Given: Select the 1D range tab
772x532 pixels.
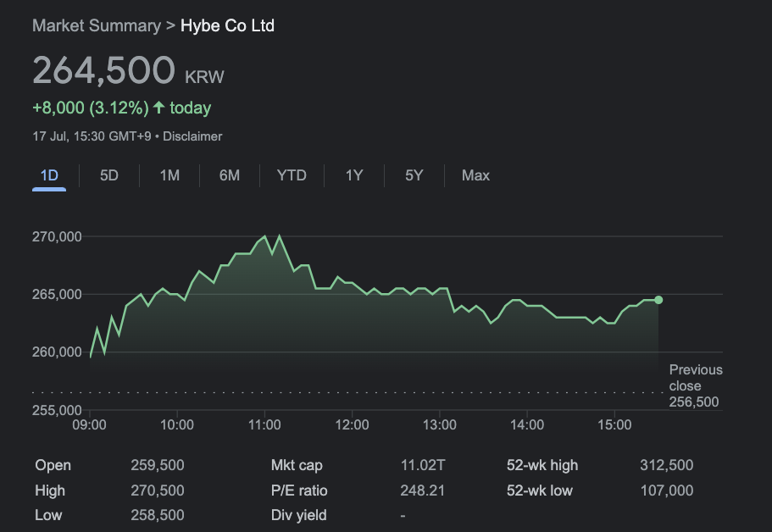Looking at the screenshot, I should 49,175.
